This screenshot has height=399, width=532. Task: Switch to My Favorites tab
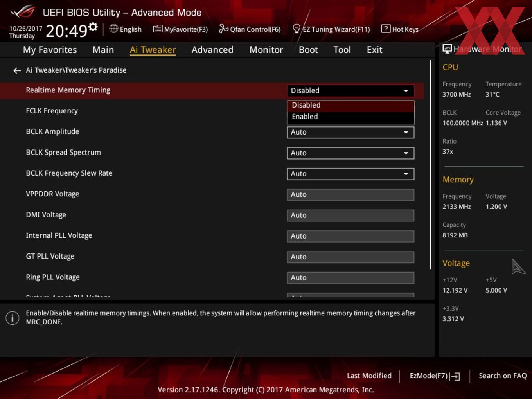click(x=50, y=50)
